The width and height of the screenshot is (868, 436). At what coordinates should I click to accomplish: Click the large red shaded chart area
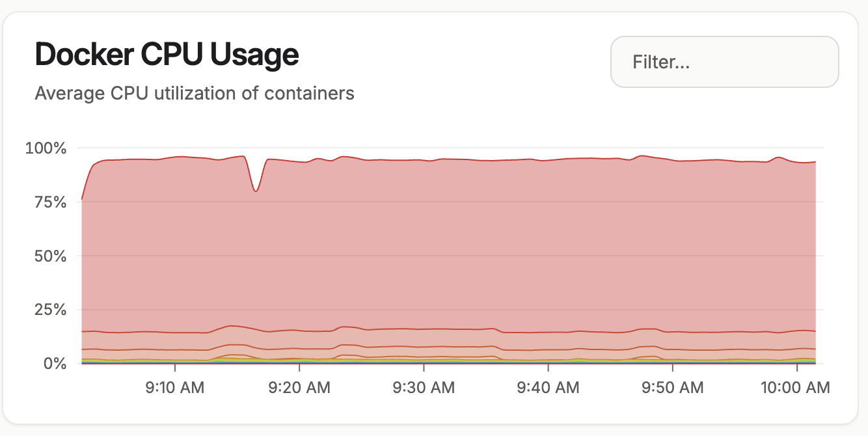455,247
